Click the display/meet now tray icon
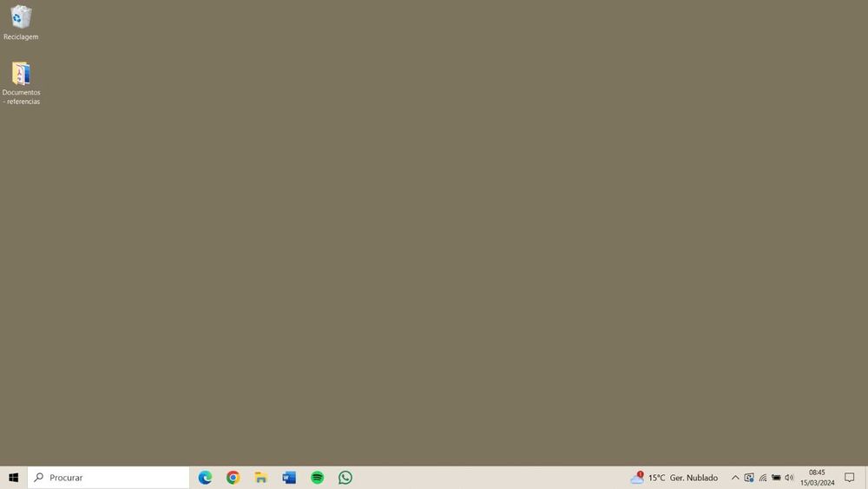The width and height of the screenshot is (868, 489). coord(749,478)
